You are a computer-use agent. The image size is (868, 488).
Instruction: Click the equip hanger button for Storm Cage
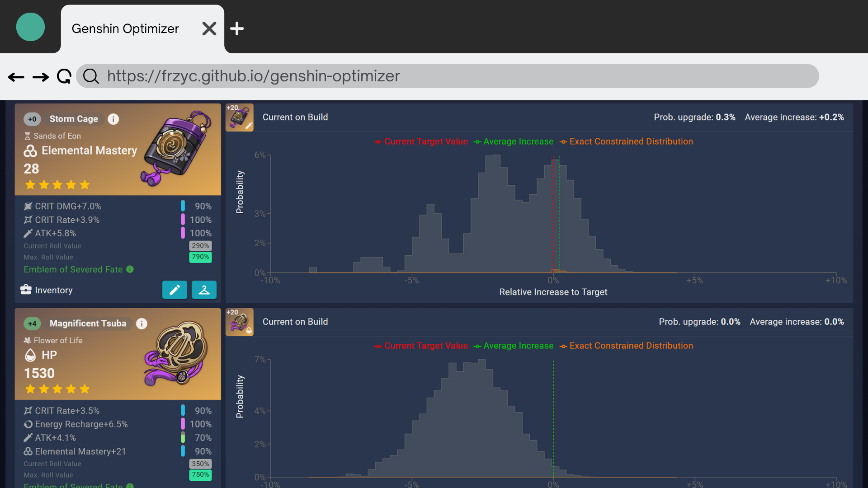pos(204,290)
